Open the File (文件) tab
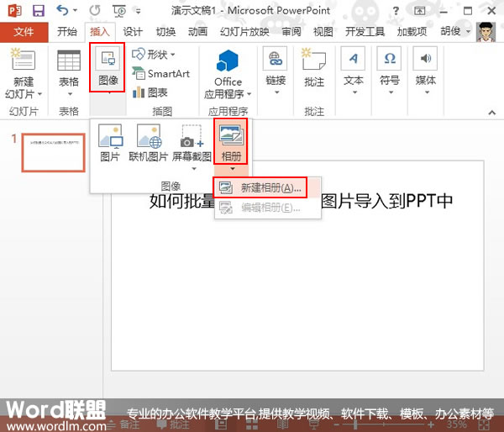The width and height of the screenshot is (504, 432). [x=24, y=32]
